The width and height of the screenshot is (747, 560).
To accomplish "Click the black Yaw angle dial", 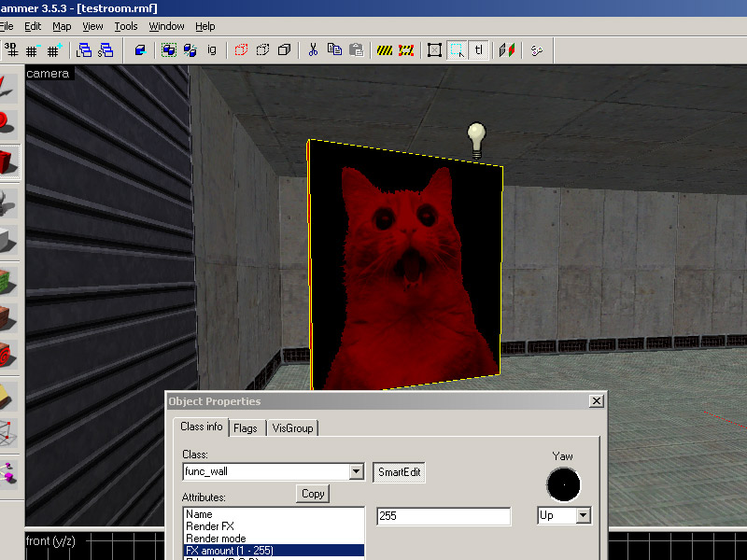I will [x=564, y=484].
